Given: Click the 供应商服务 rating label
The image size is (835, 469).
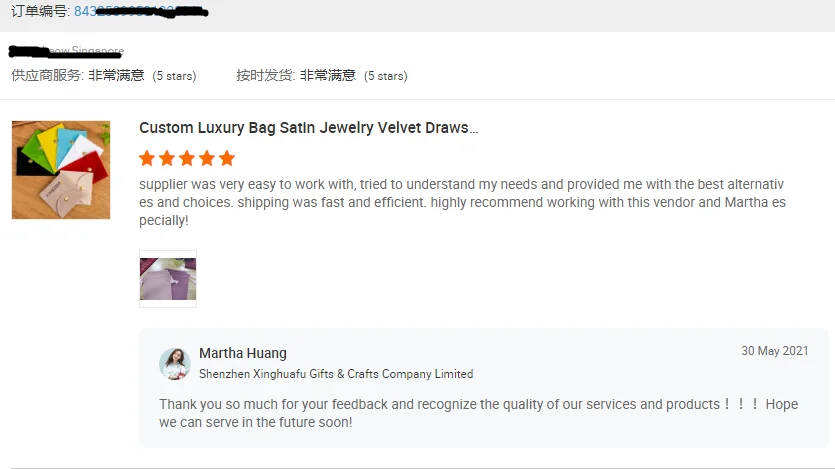Looking at the screenshot, I should point(47,75).
